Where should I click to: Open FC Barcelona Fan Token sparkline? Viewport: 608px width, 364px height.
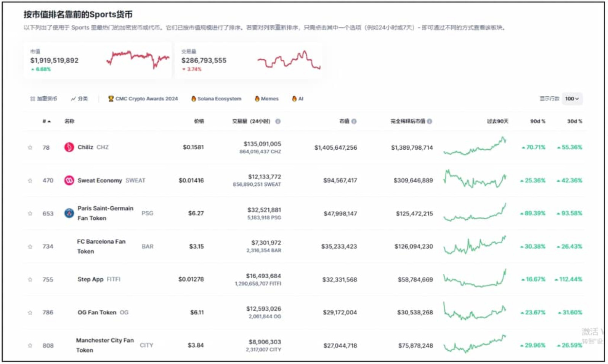point(475,246)
